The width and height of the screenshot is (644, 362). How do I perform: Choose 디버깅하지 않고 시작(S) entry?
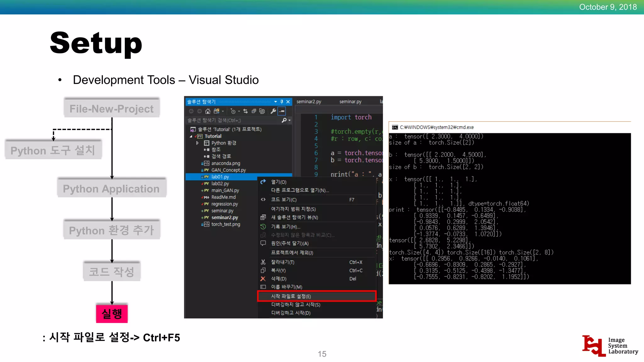(x=317, y=304)
